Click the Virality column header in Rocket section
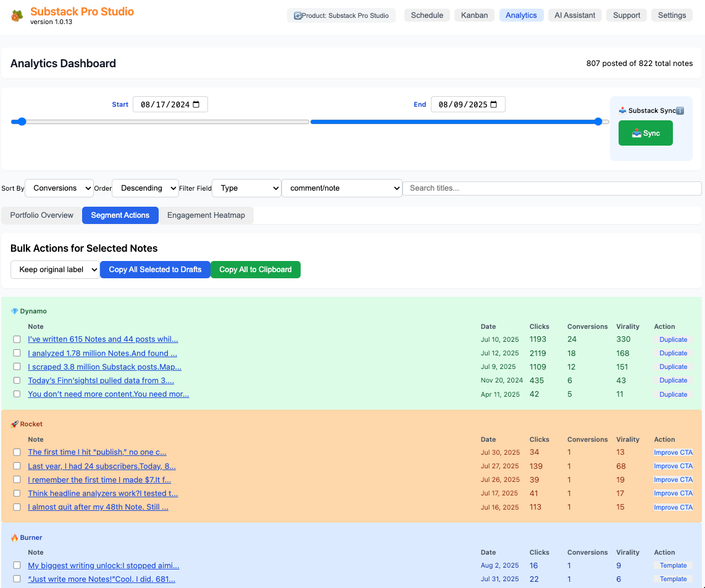 click(628, 439)
